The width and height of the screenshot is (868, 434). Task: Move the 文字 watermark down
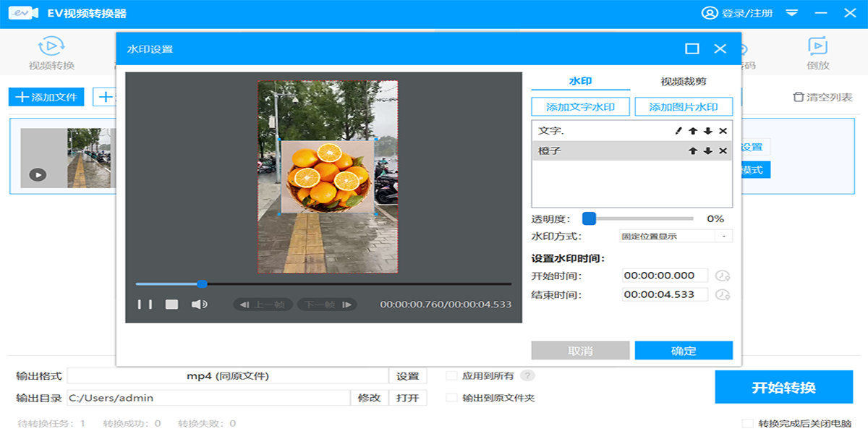click(708, 131)
